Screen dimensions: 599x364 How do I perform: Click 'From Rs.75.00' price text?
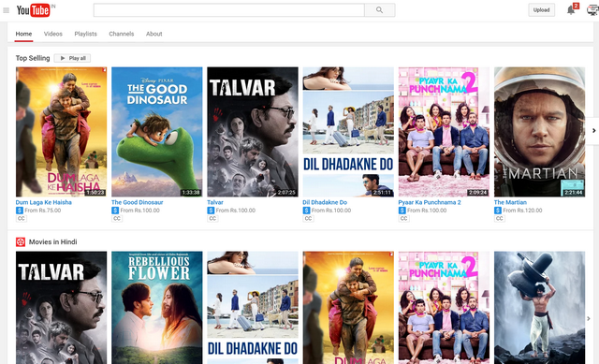coord(43,211)
